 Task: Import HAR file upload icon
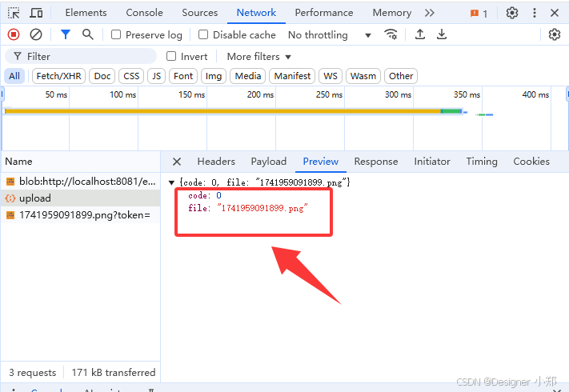pos(420,34)
